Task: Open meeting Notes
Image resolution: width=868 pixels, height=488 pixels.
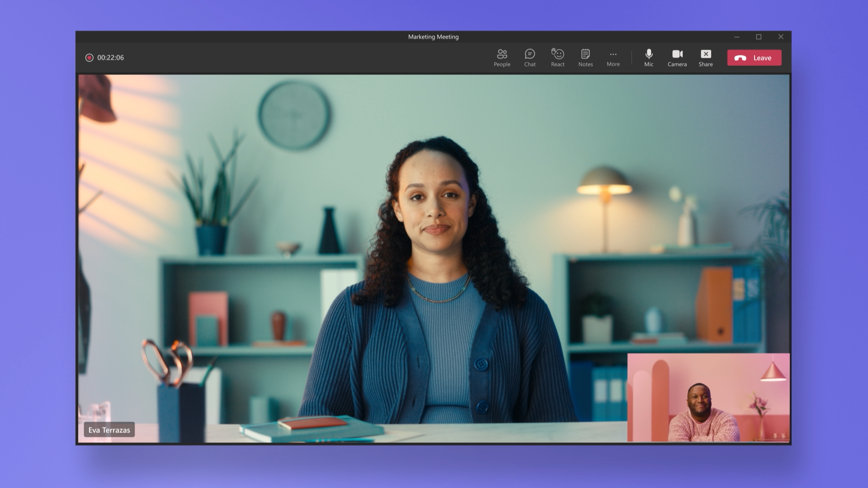Action: coord(585,55)
